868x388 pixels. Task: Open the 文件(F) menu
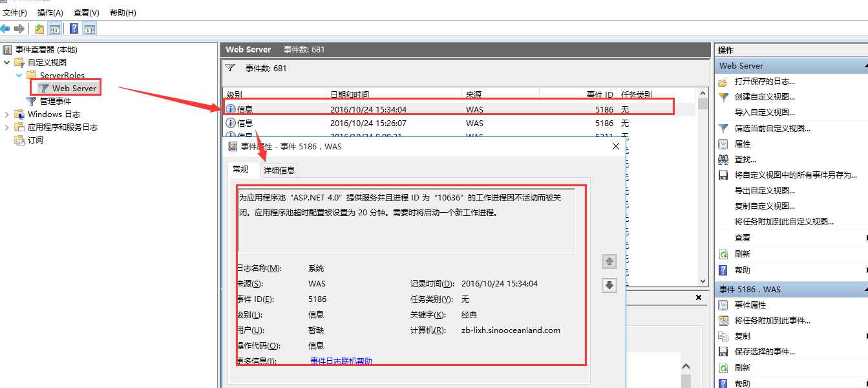15,12
